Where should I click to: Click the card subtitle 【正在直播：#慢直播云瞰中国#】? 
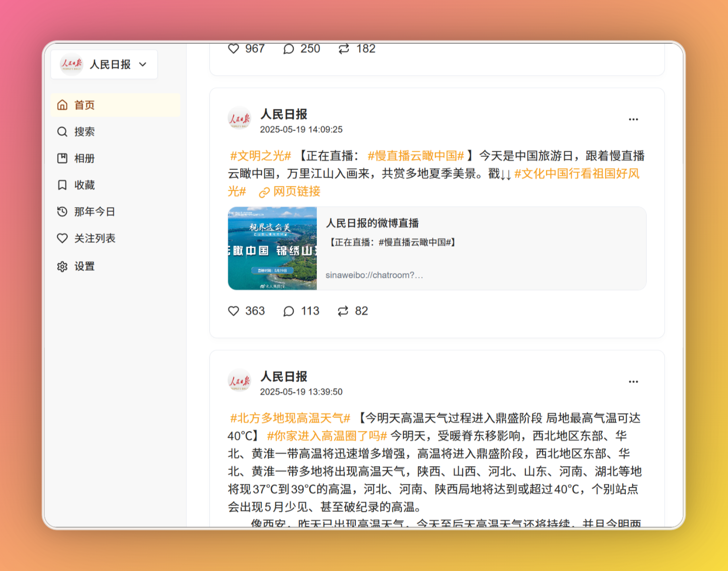pos(392,242)
